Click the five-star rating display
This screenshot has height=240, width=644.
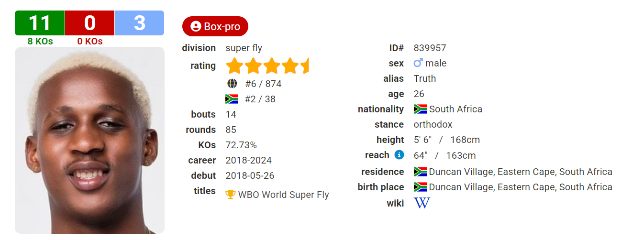pyautogui.click(x=267, y=66)
